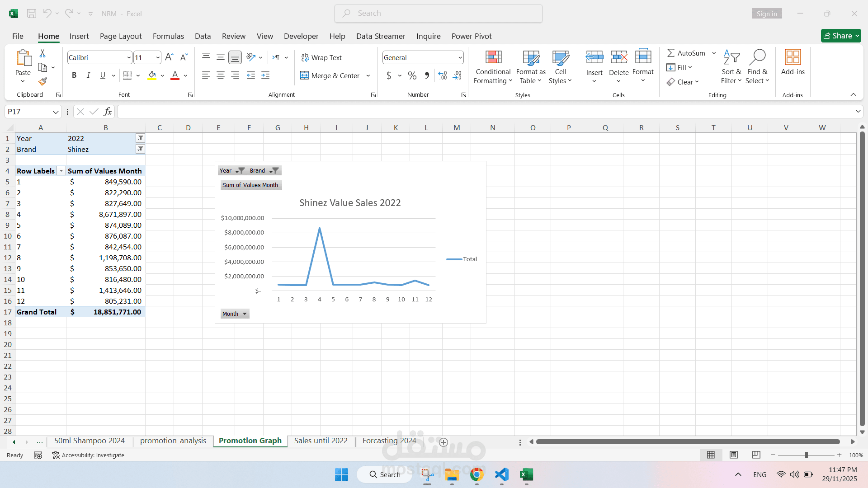Image resolution: width=868 pixels, height=488 pixels.
Task: Click the Sort & Filter icon
Action: pyautogui.click(x=731, y=57)
